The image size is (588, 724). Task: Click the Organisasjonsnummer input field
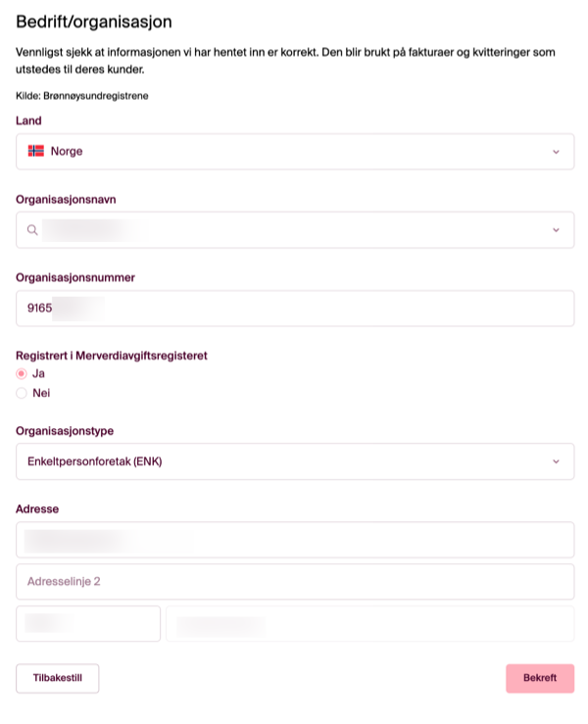tap(294, 309)
